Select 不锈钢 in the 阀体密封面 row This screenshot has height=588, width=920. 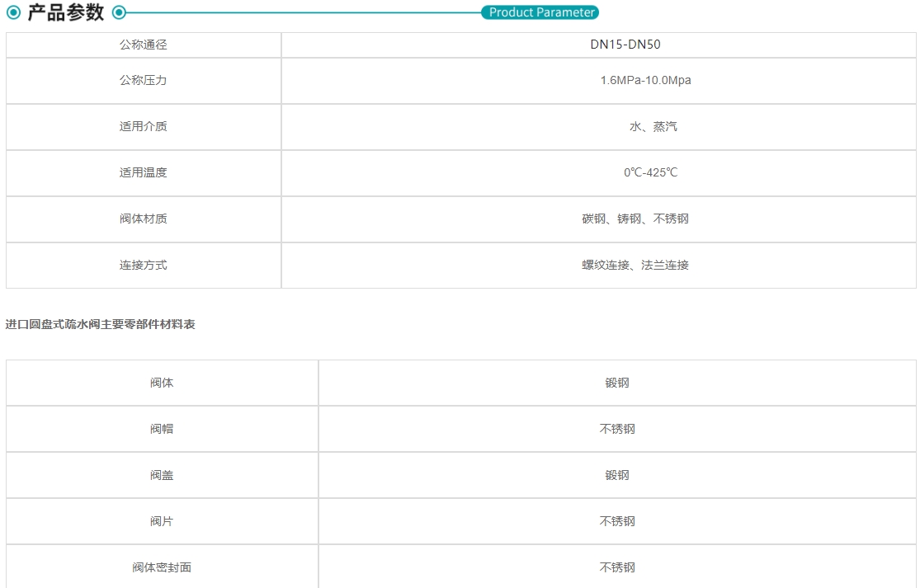(x=617, y=567)
